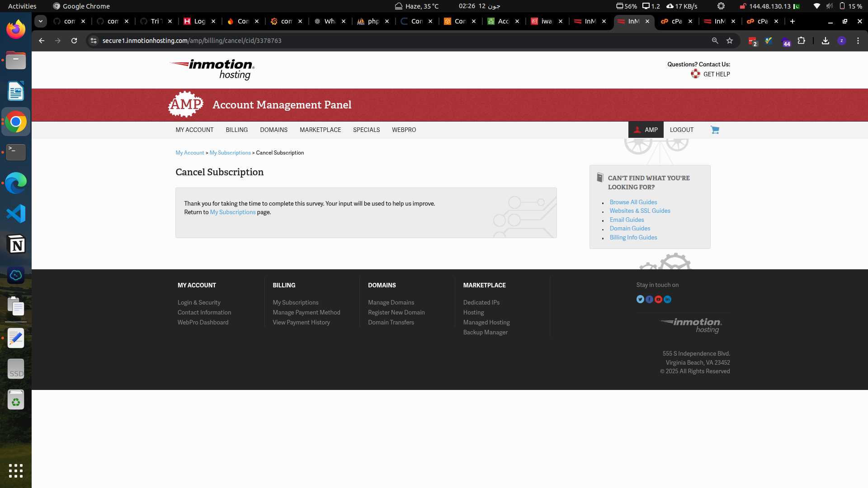The width and height of the screenshot is (868, 488).
Task: Follow My Subscriptions link in survey message
Action: (x=232, y=212)
